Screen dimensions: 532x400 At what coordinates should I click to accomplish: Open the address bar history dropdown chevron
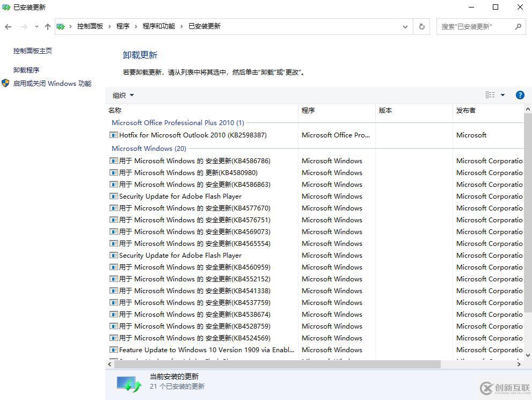tap(406, 26)
